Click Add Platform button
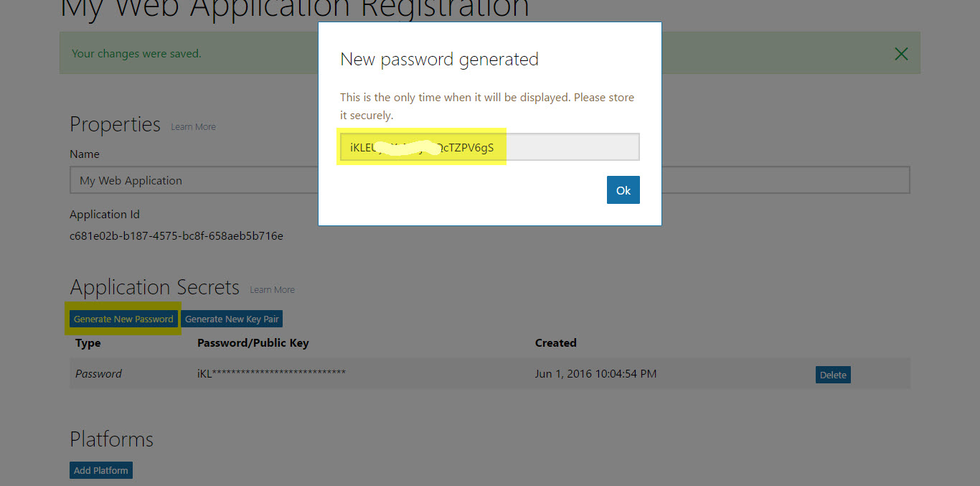 pos(101,470)
